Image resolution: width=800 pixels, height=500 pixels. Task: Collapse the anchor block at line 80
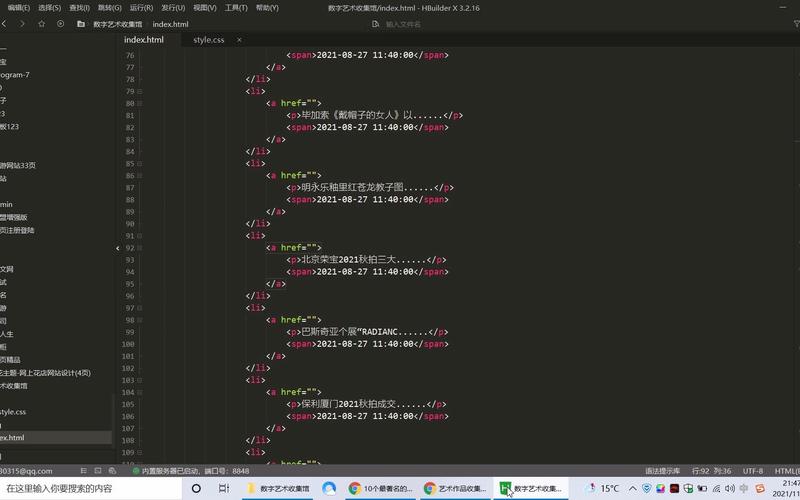(140, 104)
